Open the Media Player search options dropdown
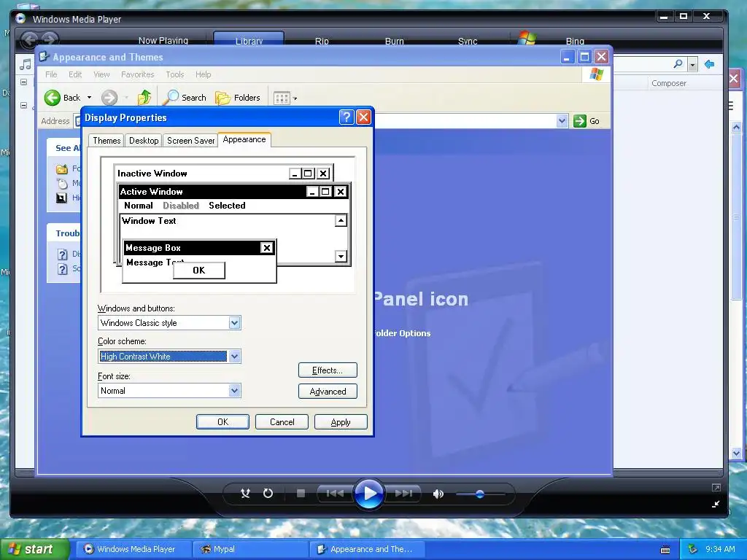The image size is (747, 560). tap(692, 64)
